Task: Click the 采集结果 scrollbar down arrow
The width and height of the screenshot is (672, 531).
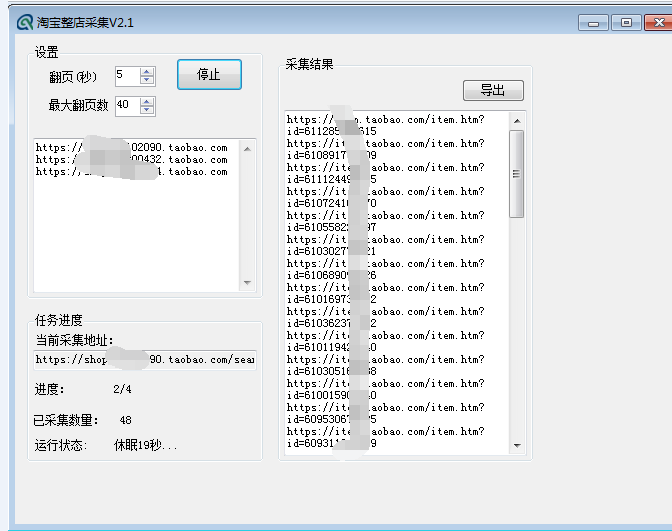Action: click(517, 445)
